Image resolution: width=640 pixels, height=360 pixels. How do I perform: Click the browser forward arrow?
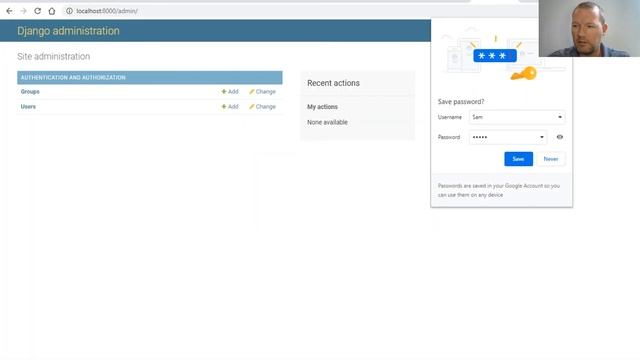23,11
